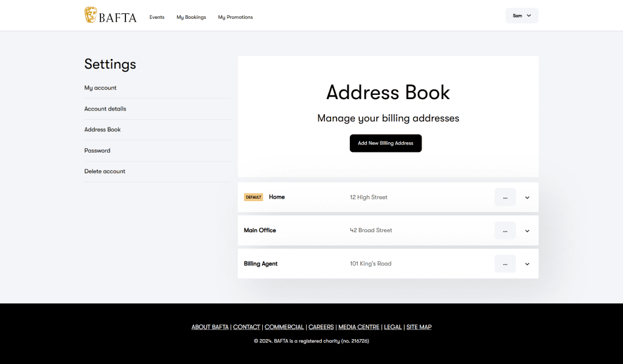Open the three-dot menu for Main Office
The height and width of the screenshot is (364, 623).
point(505,231)
